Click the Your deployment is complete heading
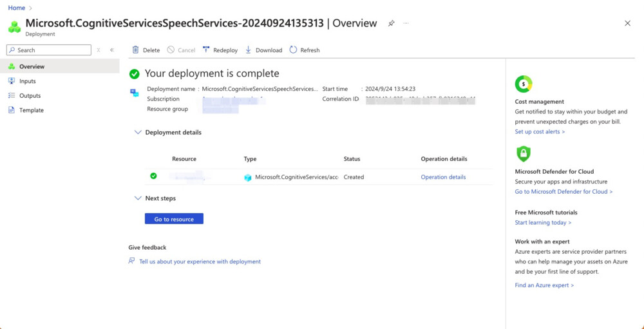Screen dimensions: 644x329 pos(212,73)
